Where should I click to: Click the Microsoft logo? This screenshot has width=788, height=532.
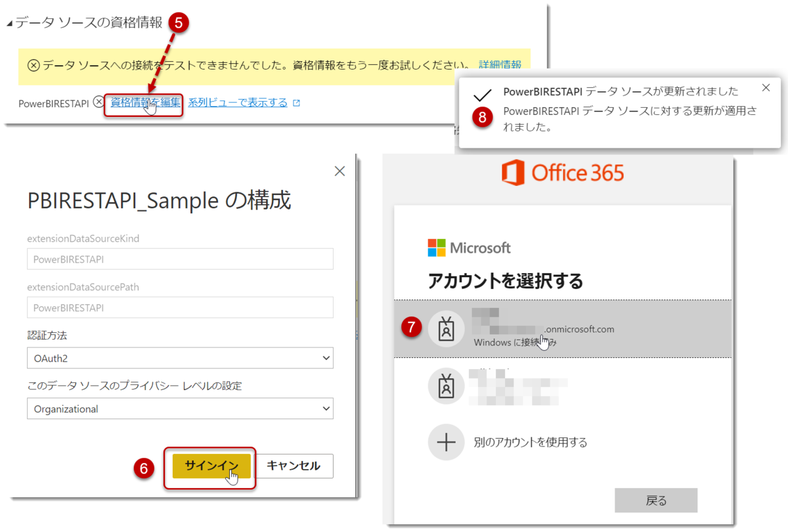click(x=469, y=248)
